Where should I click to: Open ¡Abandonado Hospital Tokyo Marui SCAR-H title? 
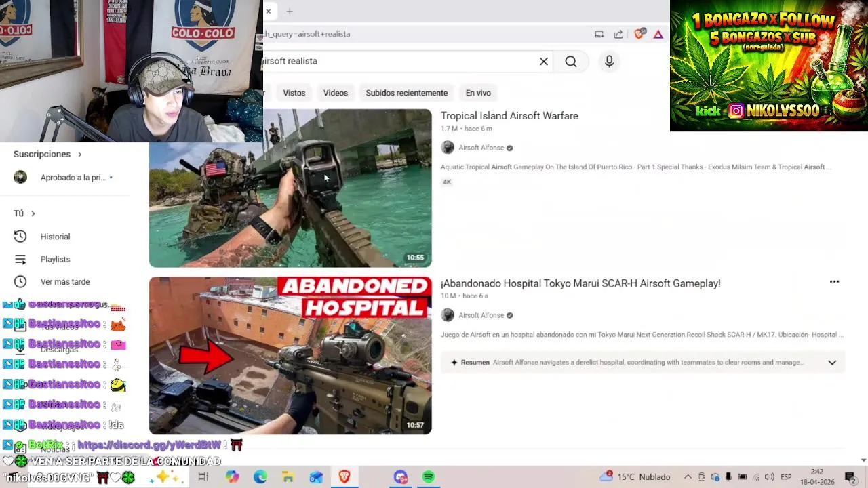click(580, 283)
